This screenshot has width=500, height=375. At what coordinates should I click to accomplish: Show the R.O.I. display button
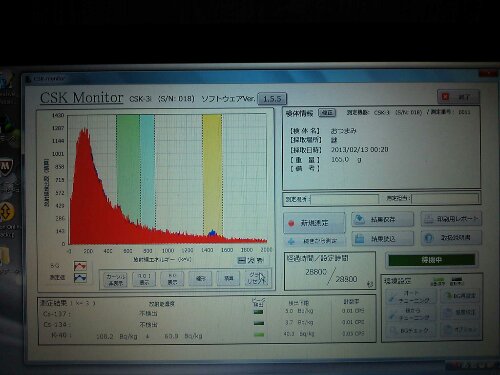point(144,279)
